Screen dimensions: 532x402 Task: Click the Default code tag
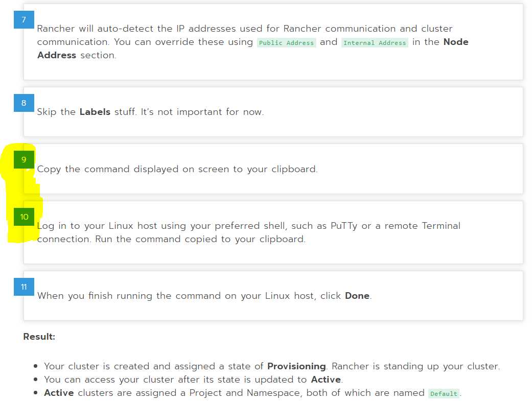pyautogui.click(x=444, y=393)
